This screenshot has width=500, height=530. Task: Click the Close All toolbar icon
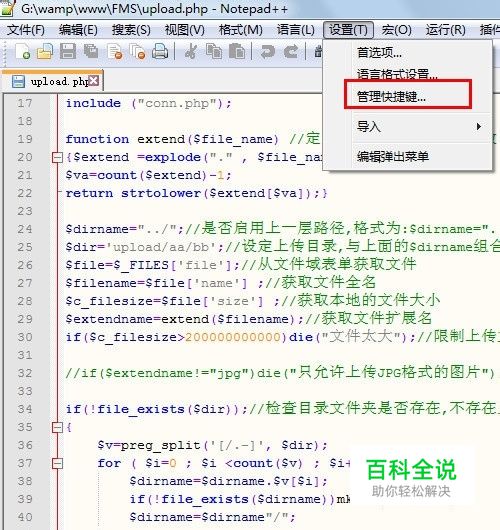click(137, 52)
